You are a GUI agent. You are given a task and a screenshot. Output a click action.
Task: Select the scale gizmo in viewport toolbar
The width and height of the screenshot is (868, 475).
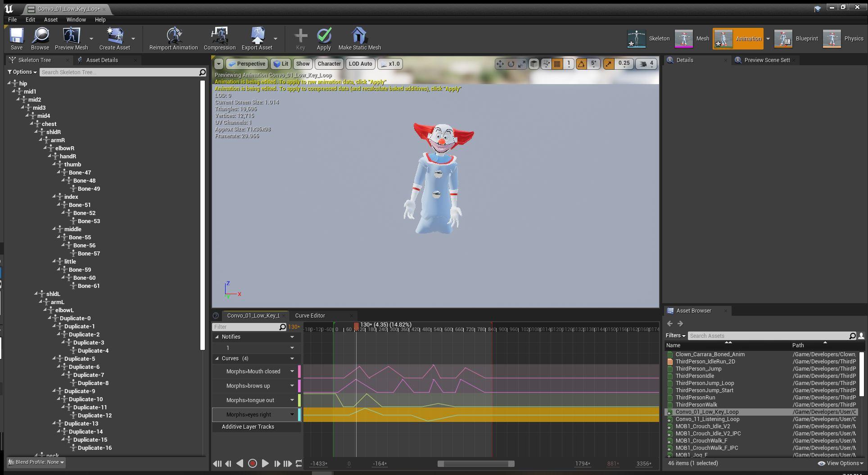[x=521, y=64]
